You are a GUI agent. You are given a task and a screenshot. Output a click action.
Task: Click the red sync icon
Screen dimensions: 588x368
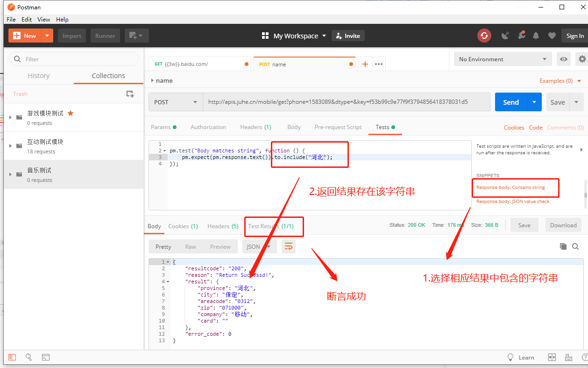pyautogui.click(x=484, y=36)
